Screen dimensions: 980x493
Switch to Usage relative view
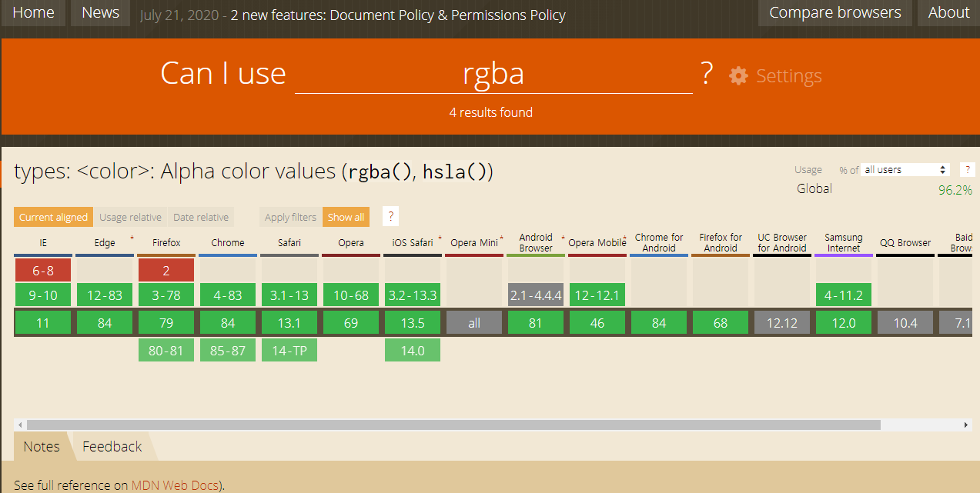[x=130, y=217]
